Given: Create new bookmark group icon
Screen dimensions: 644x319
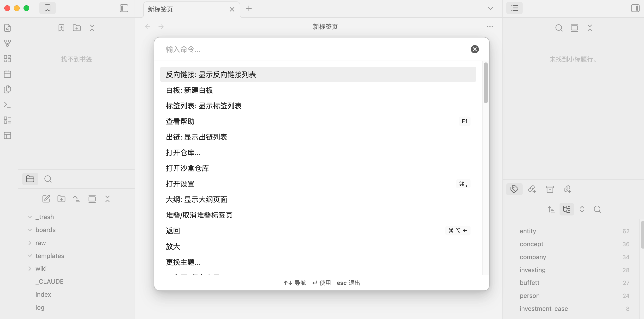Looking at the screenshot, I should coord(77,28).
